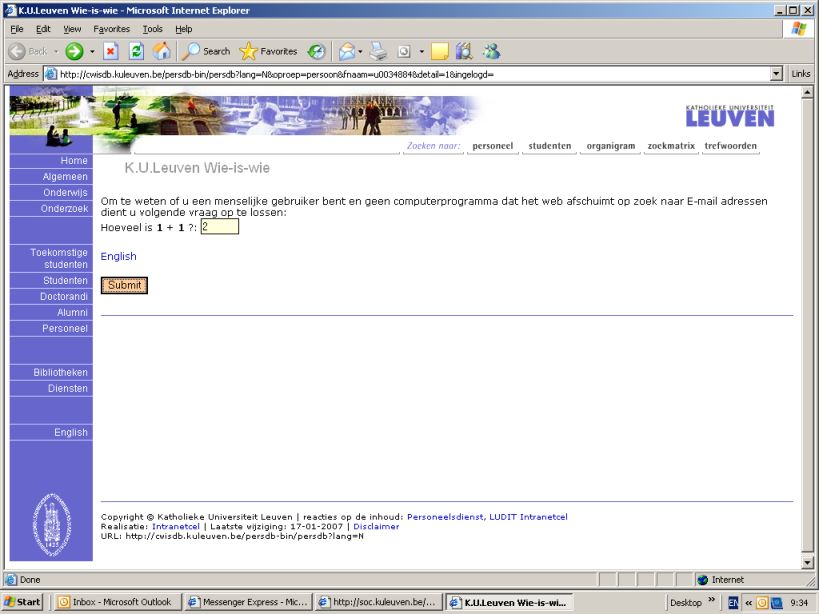Viewport: 819px width, 614px height.
Task: Switch to Inbox - Microsoft Outlook in taskbar
Action: 116,602
